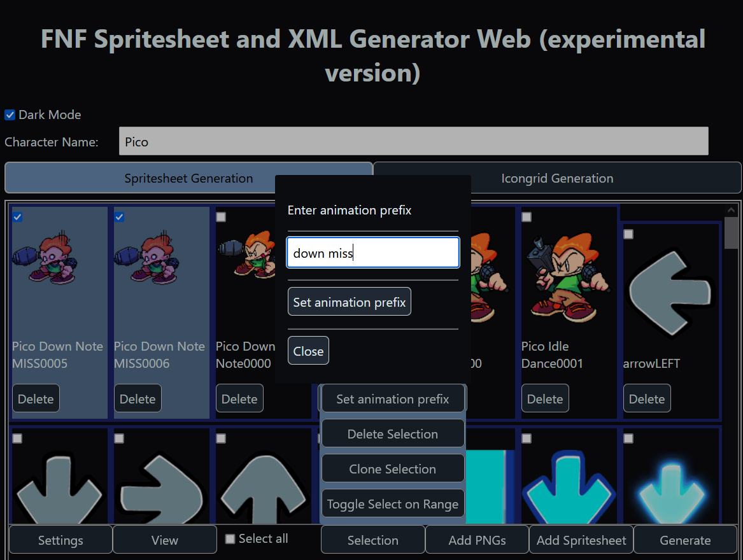
Task: Select the blue outlined cyan down arrow sprite
Action: tap(569, 487)
